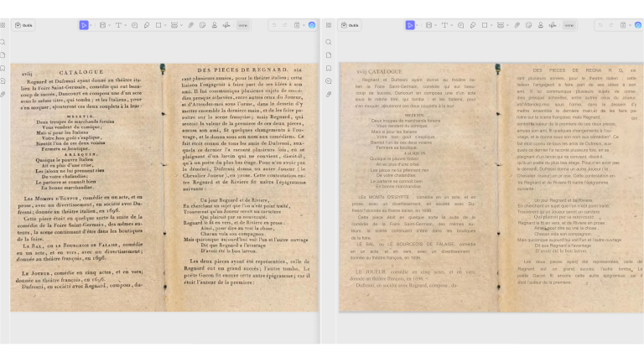Image resolution: width=644 pixels, height=362 pixels.
Task: Click the paperclip attachment tool in left toolbar
Action: [191, 25]
